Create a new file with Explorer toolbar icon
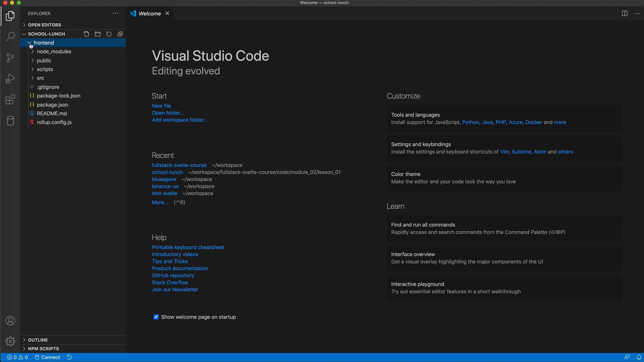Screen dimensions: 644x362 pyautogui.click(x=86, y=34)
